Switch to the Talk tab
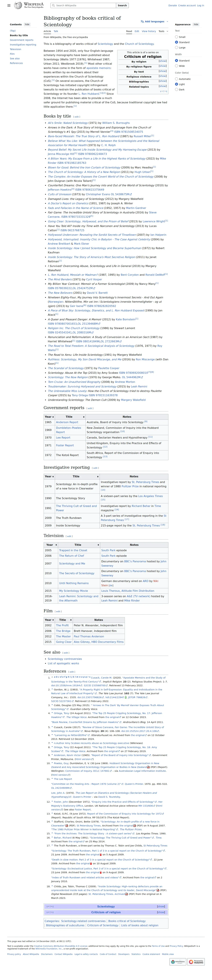 (56, 31)
